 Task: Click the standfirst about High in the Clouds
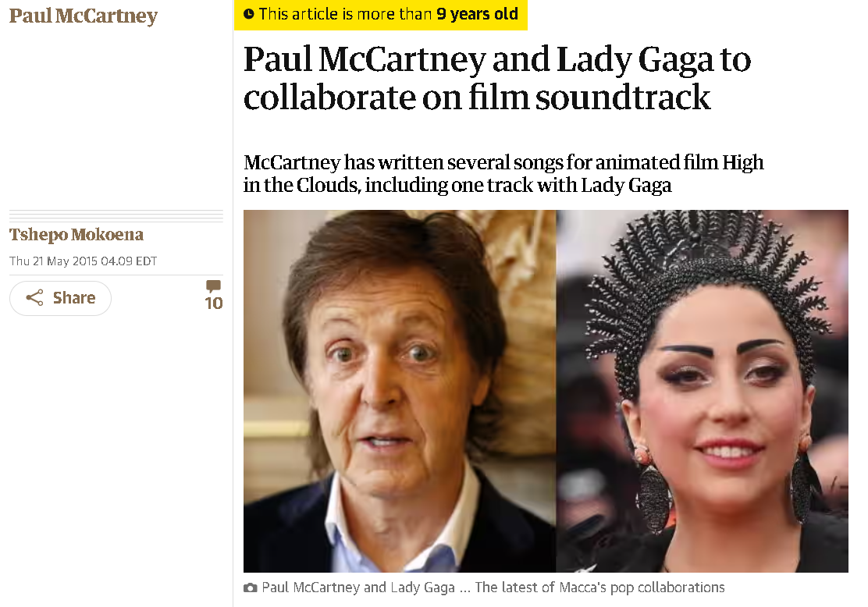coord(503,174)
